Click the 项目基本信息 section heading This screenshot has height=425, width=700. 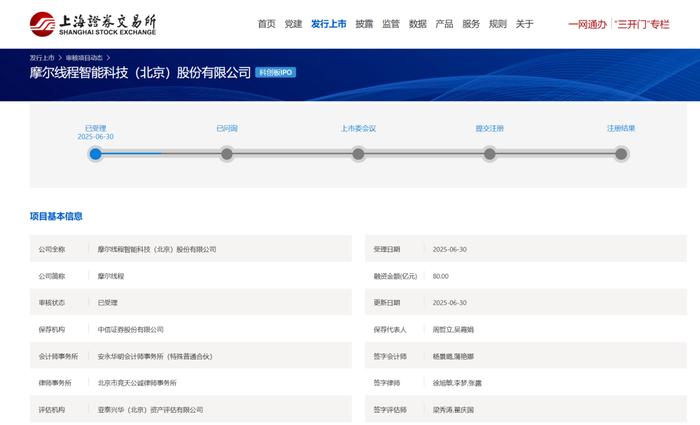56,217
